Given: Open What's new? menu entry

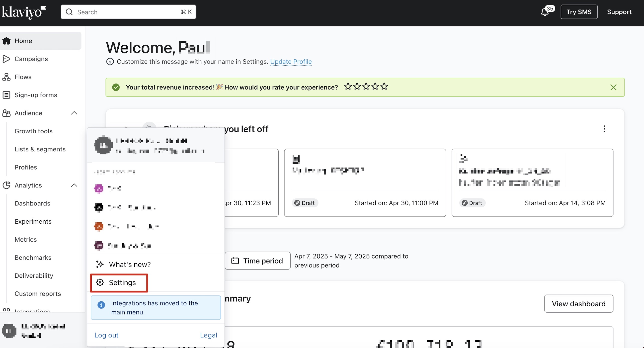Looking at the screenshot, I should click(130, 264).
